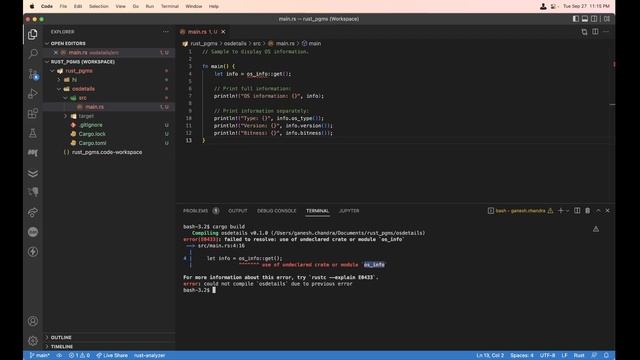Open the Apple menu
This screenshot has height=360, width=640.
32,6
